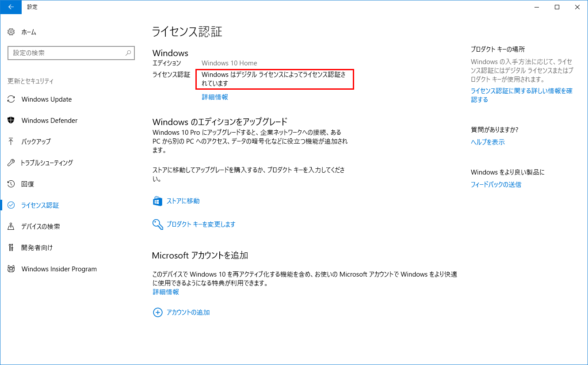Screen dimensions: 588x365
Task: Click the Windows Update refresh icon
Action: pyautogui.click(x=11, y=99)
